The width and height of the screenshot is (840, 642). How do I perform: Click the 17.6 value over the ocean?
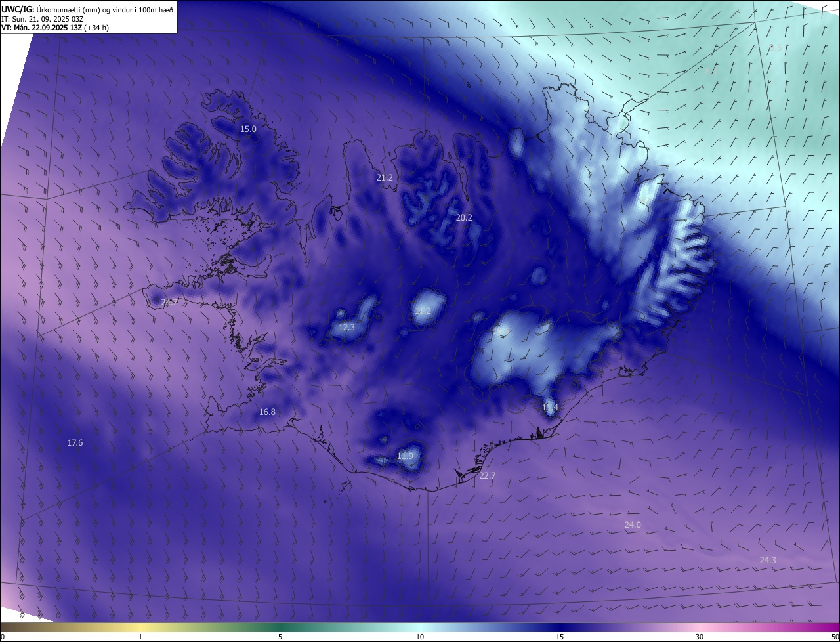pyautogui.click(x=75, y=442)
